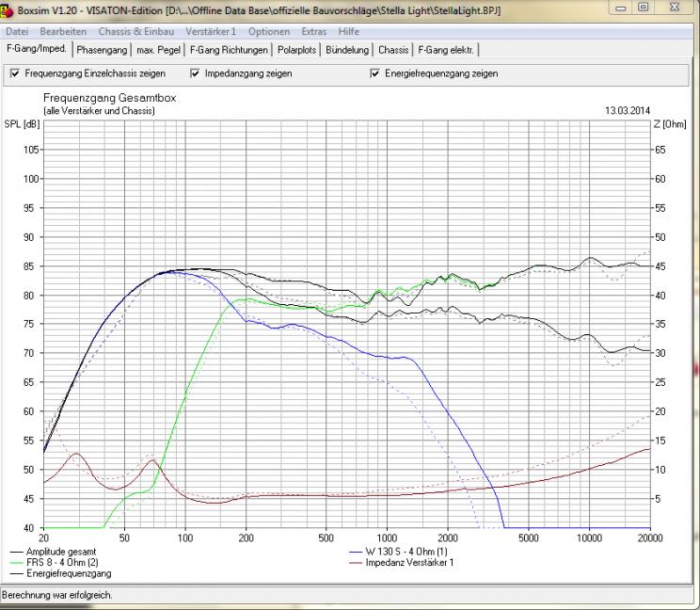Show the Polarplots tab
Screen dimensions: 700x610
click(297, 49)
